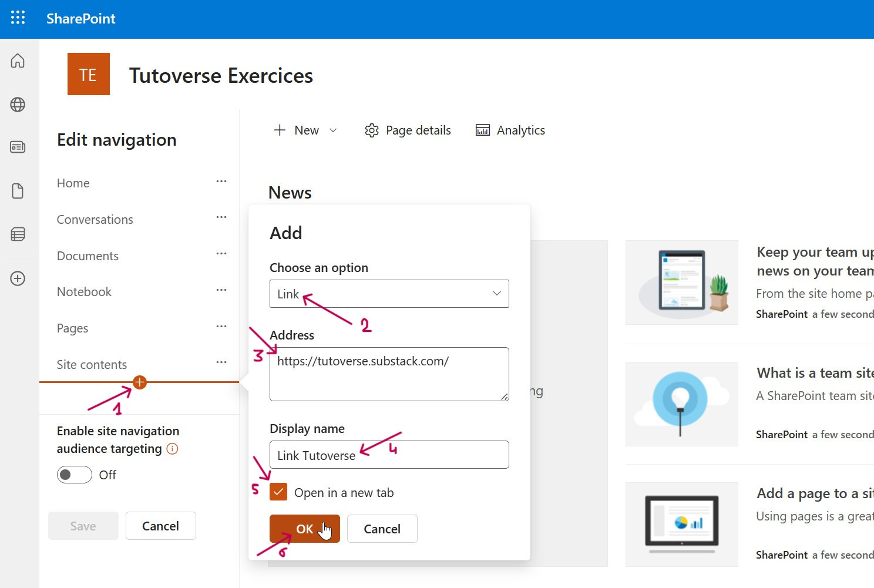Click the Address text field
This screenshot has height=588, width=874.
389,374
